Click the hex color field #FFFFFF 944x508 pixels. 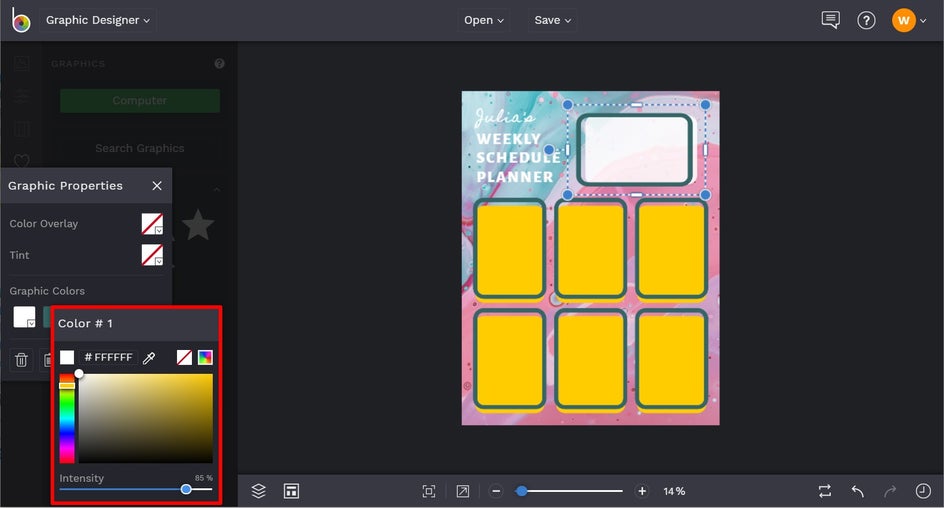(108, 358)
